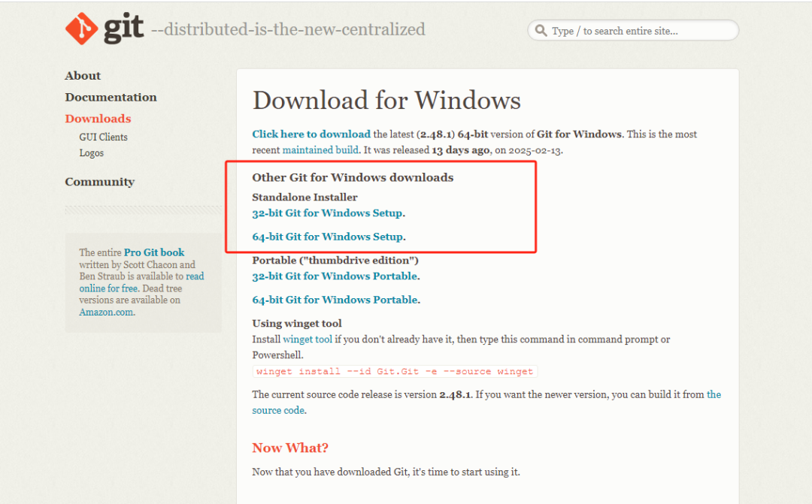
Task: Click the 'Standalone Installer' label
Action: pos(304,197)
